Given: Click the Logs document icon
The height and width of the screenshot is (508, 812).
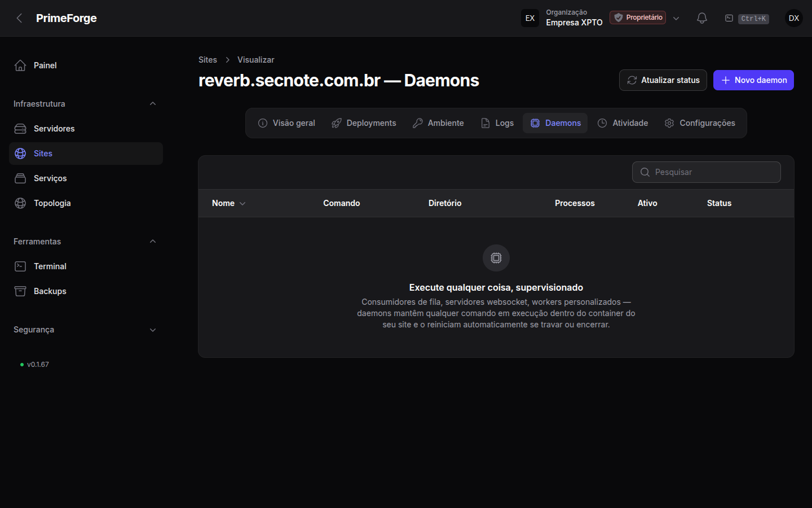Looking at the screenshot, I should [x=486, y=123].
